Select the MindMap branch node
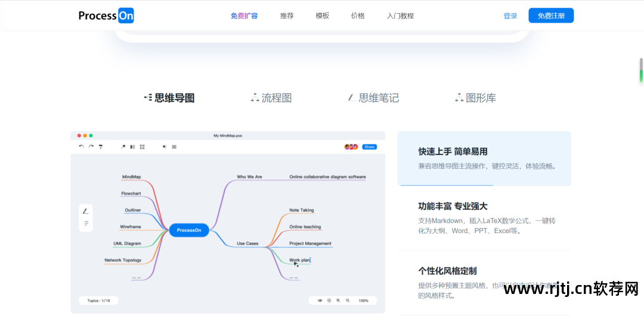The height and width of the screenshot is (316, 644). [131, 176]
